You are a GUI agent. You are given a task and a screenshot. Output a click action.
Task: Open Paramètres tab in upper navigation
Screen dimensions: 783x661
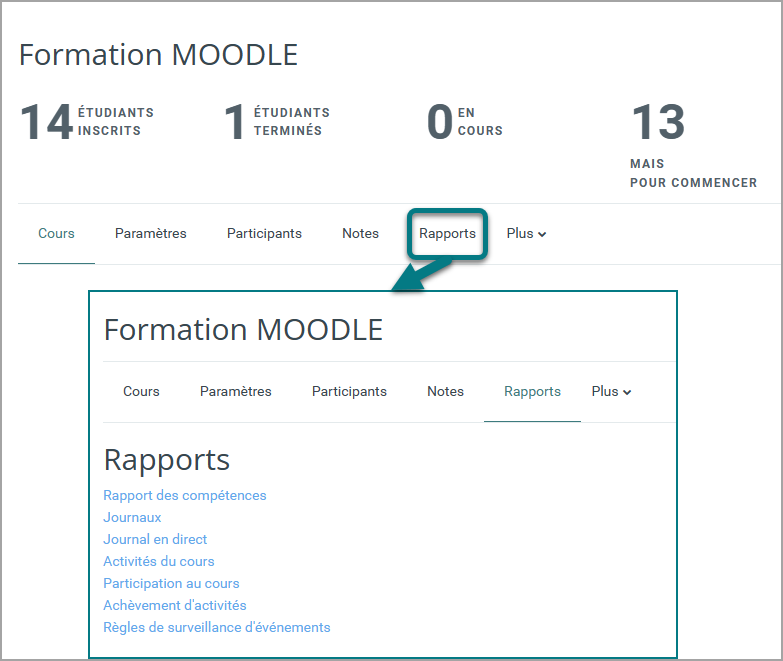pos(150,233)
